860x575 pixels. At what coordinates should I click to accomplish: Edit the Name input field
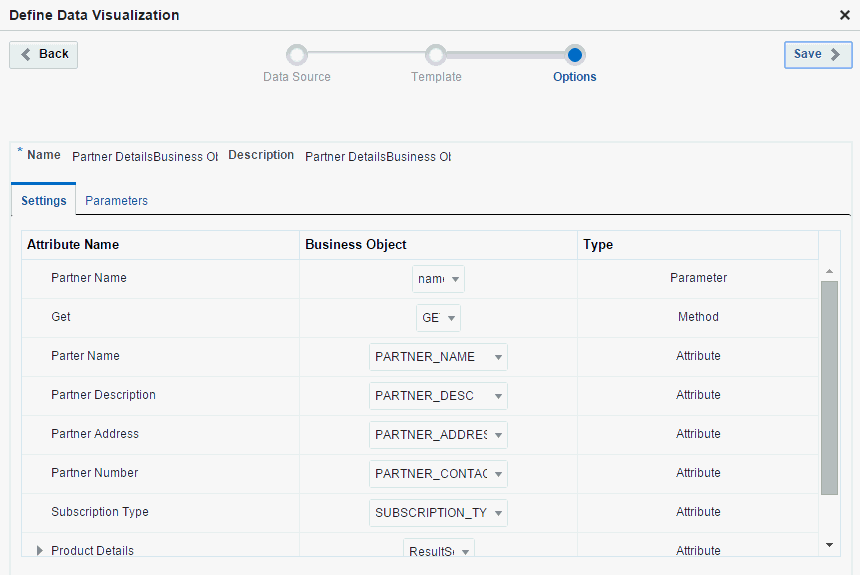pyautogui.click(x=145, y=157)
